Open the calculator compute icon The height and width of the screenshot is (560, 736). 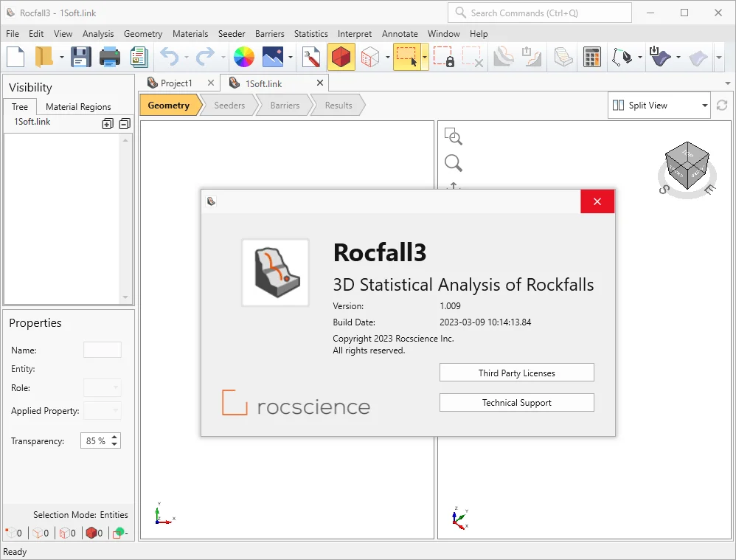(592, 58)
